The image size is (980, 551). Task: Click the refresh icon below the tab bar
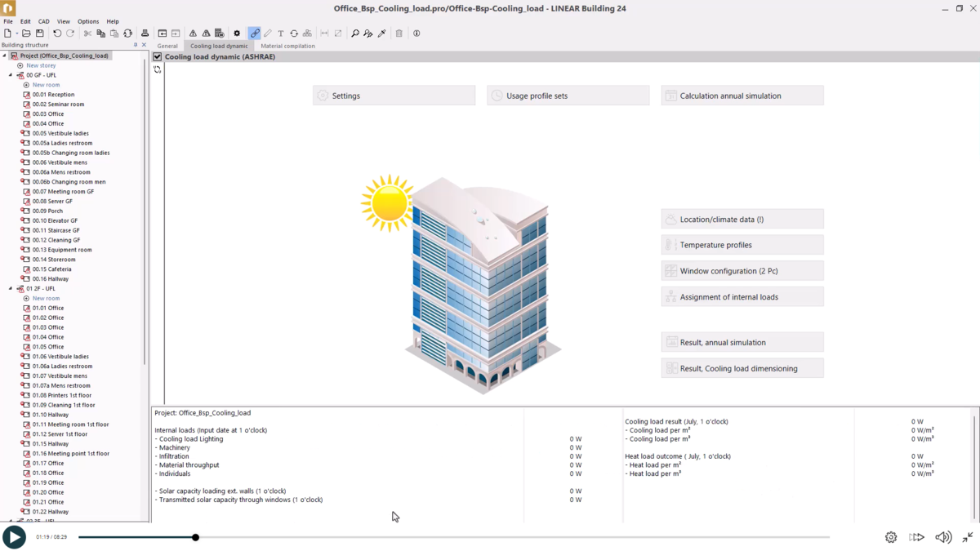pyautogui.click(x=158, y=69)
